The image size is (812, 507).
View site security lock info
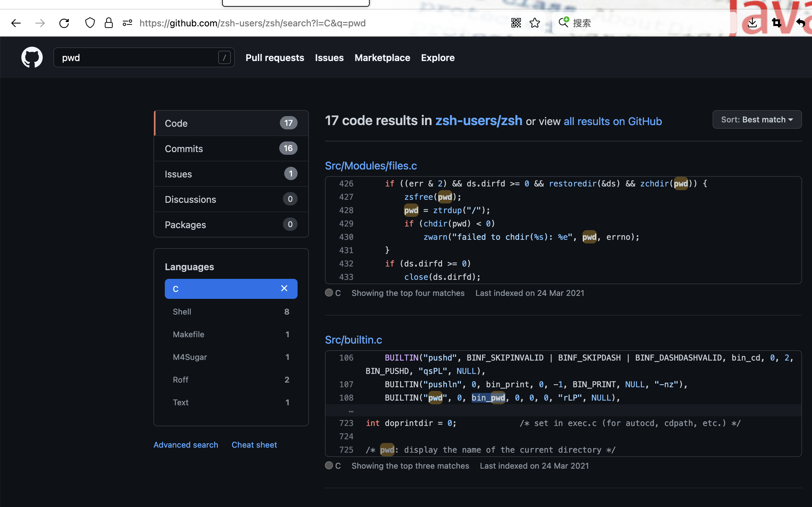click(109, 23)
